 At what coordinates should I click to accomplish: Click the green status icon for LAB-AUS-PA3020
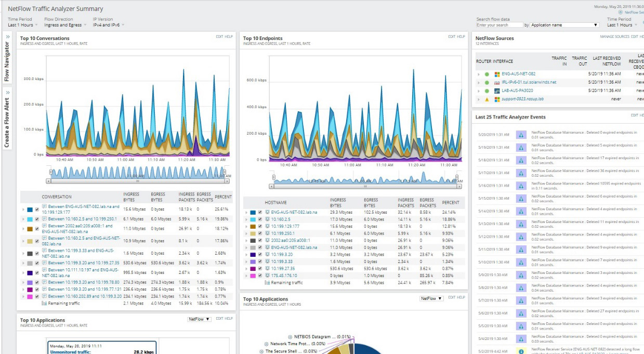(x=487, y=90)
